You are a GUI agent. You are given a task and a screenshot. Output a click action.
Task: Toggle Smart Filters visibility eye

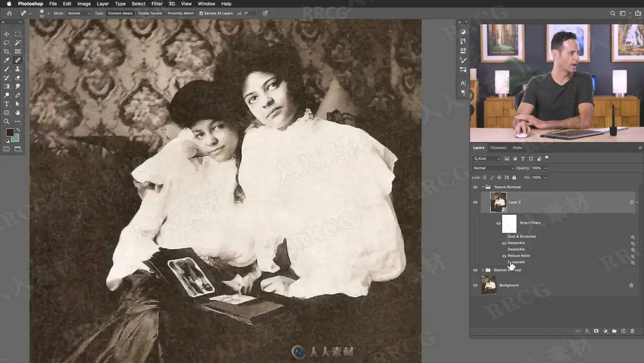[x=498, y=223]
